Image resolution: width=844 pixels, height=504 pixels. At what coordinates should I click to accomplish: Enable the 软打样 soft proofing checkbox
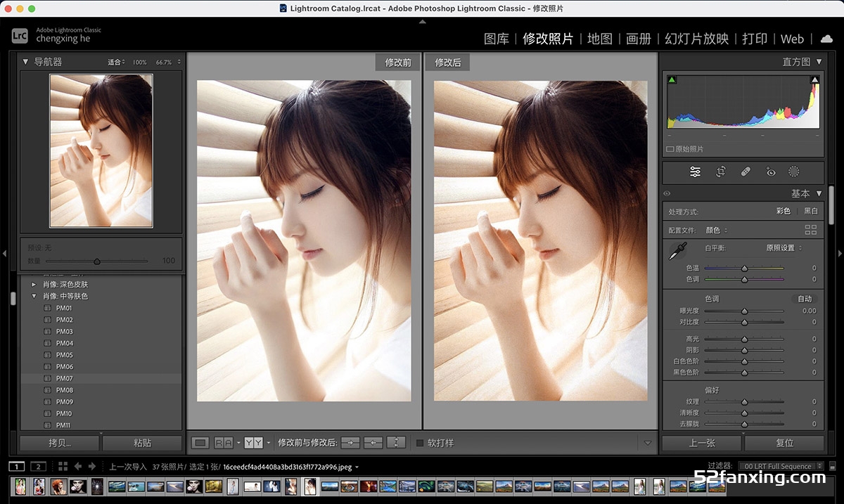pyautogui.click(x=420, y=443)
